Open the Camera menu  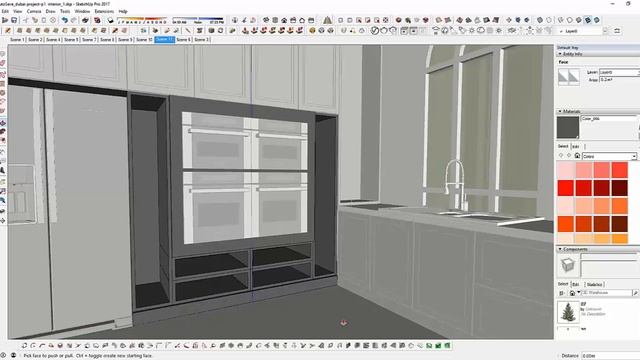34,11
